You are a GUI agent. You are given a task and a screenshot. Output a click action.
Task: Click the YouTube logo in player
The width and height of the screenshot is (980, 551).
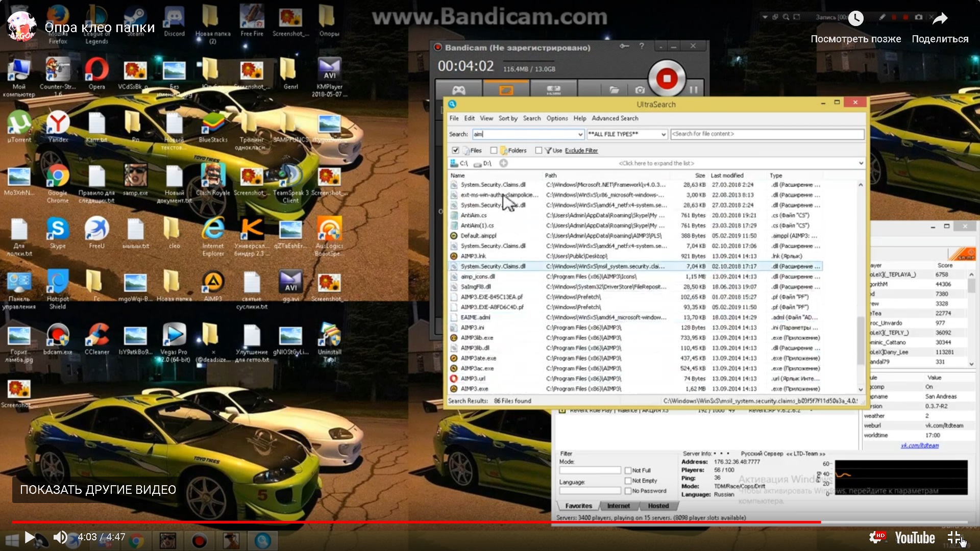tap(915, 538)
